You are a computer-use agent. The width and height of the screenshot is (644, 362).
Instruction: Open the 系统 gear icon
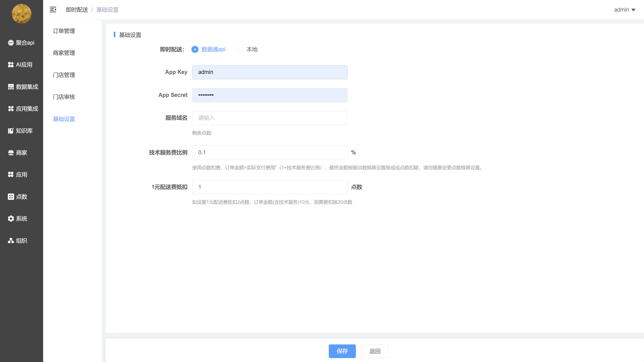[11, 219]
